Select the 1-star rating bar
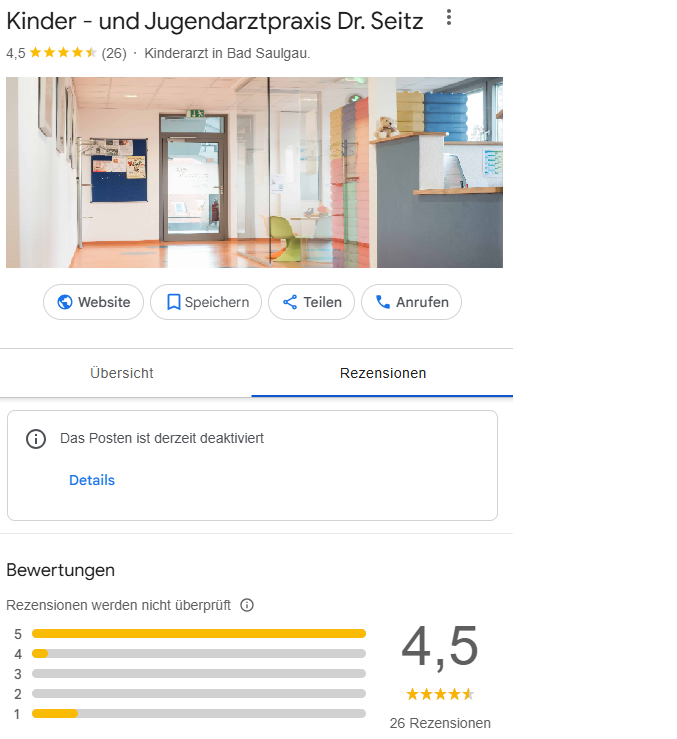 pyautogui.click(x=199, y=714)
